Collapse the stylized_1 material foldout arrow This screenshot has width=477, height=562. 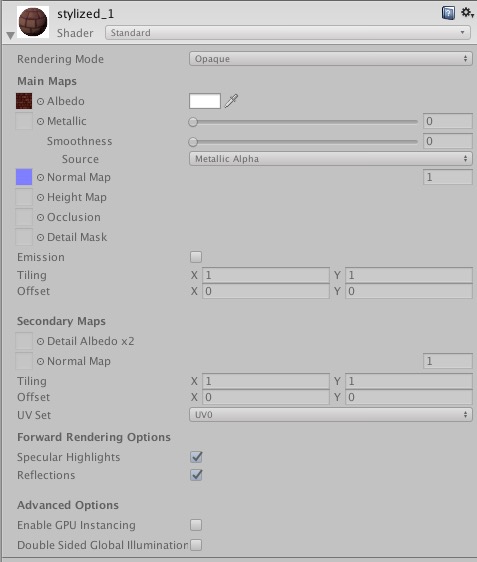(x=10, y=35)
